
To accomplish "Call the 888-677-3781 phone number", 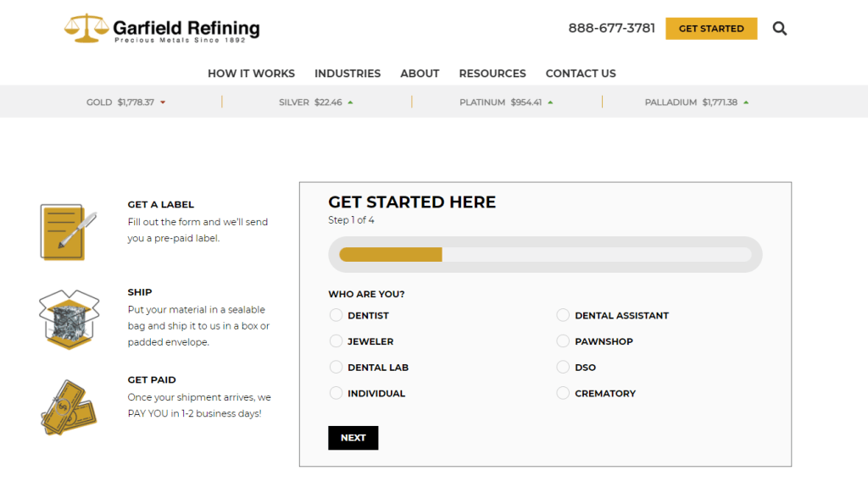I will (x=611, y=28).
